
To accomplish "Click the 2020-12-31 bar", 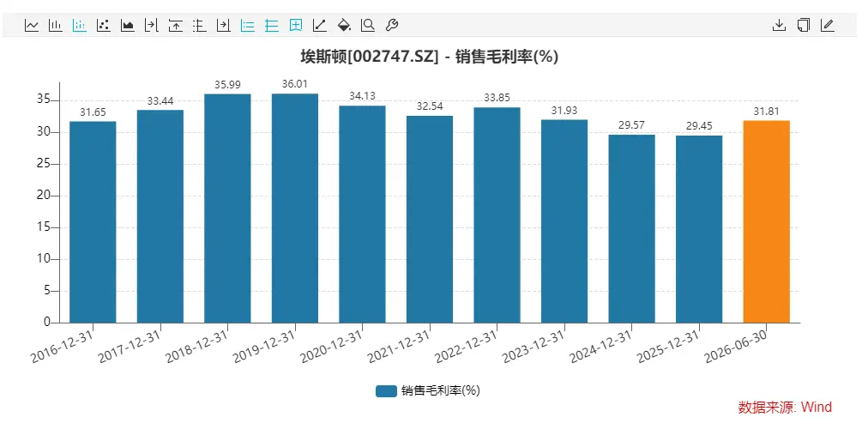I will tap(363, 215).
